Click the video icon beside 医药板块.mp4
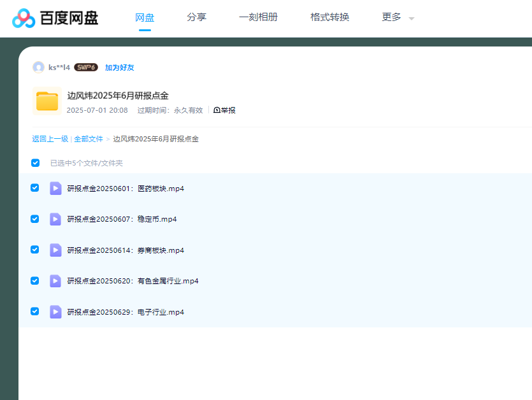 [55, 188]
